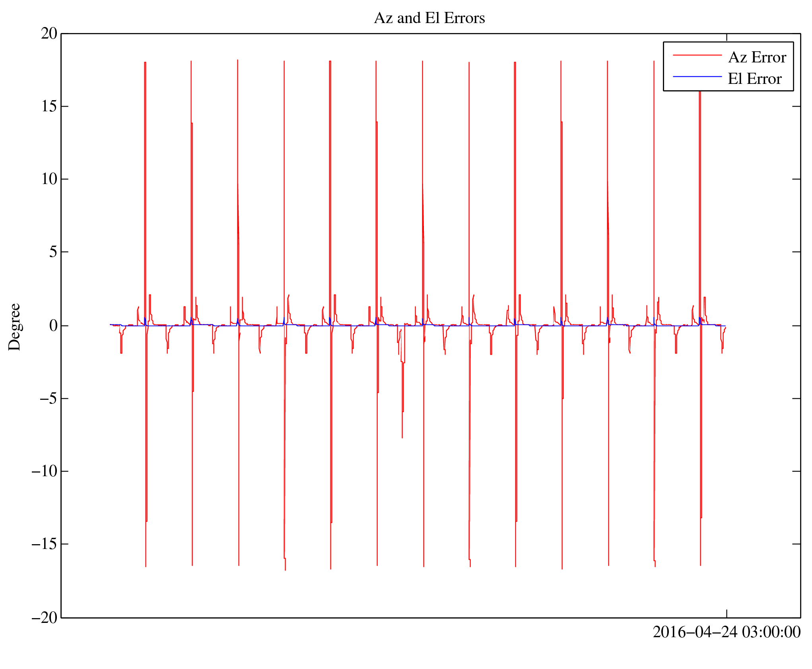Select the El Error legend label
812x669 pixels.
point(754,79)
